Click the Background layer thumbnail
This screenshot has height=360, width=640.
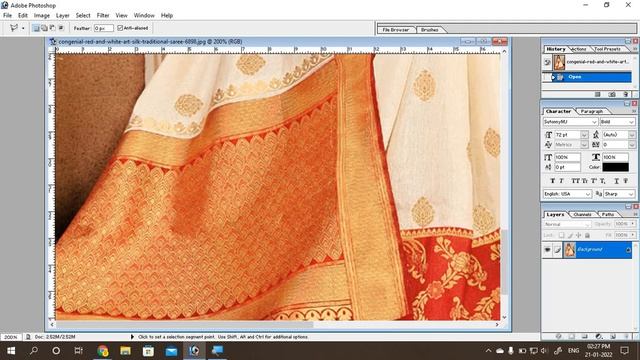tap(569, 250)
